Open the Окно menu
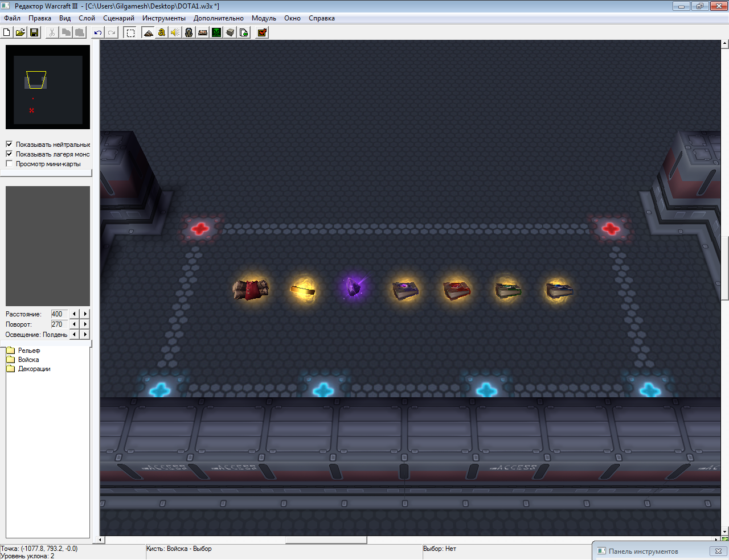The height and width of the screenshot is (560, 729). pyautogui.click(x=292, y=18)
